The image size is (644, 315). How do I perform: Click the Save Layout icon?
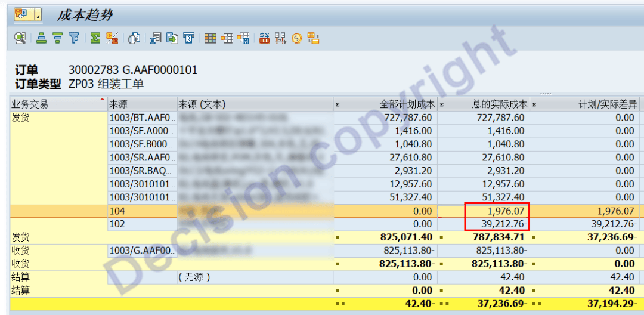[x=243, y=39]
